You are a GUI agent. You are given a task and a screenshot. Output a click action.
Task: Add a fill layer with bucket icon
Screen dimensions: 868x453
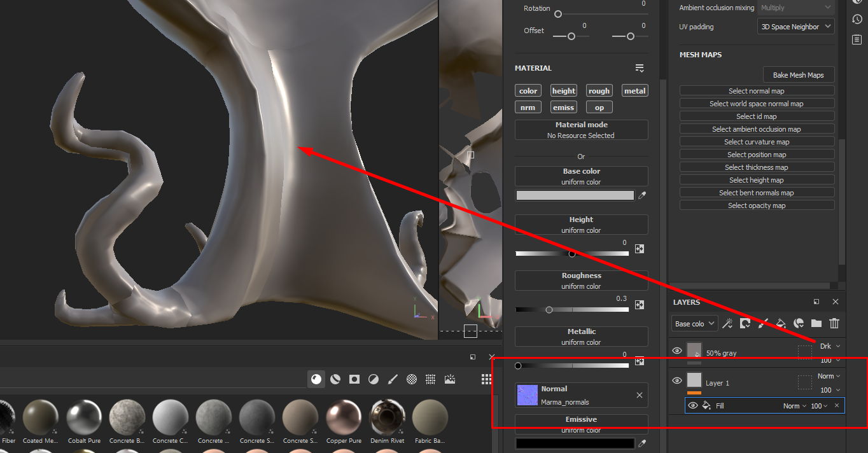point(781,323)
